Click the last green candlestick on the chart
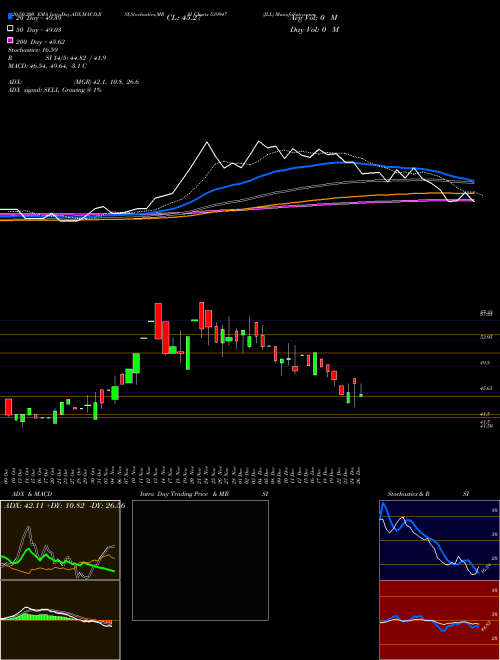This screenshot has height=660, width=500. (361, 395)
